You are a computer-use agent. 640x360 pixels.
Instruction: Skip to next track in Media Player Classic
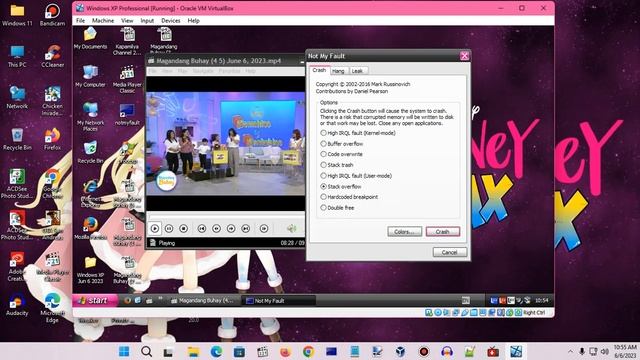[x=245, y=229]
